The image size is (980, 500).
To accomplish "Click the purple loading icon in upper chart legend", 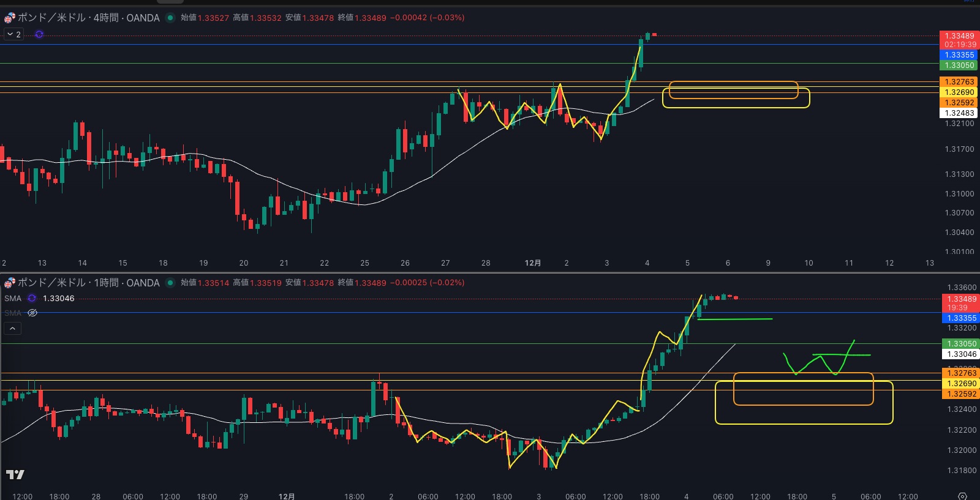I will click(x=39, y=34).
